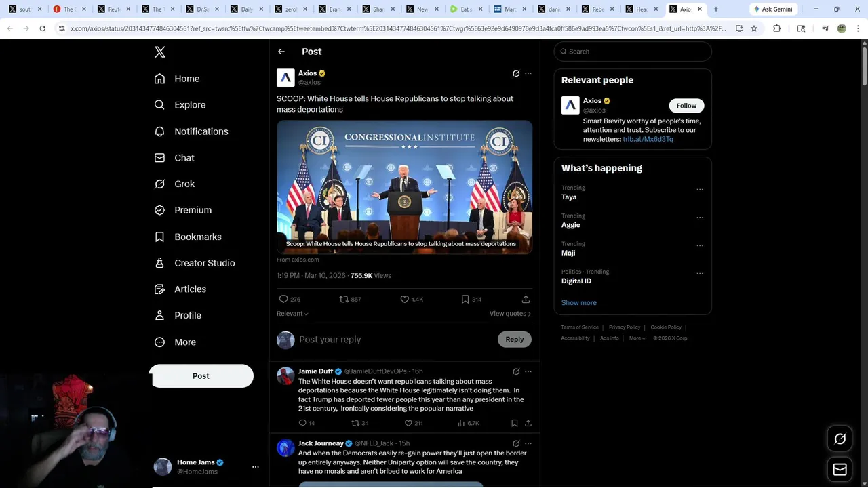The image size is (868, 488).
Task: Share Jamie Duff's reply
Action: point(528,423)
